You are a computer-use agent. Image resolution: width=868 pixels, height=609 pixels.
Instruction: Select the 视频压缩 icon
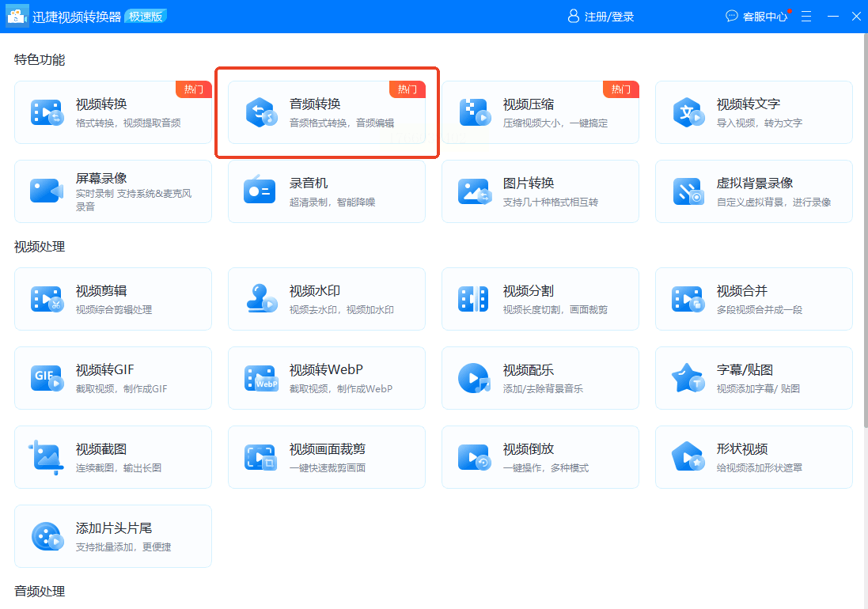[x=475, y=112]
